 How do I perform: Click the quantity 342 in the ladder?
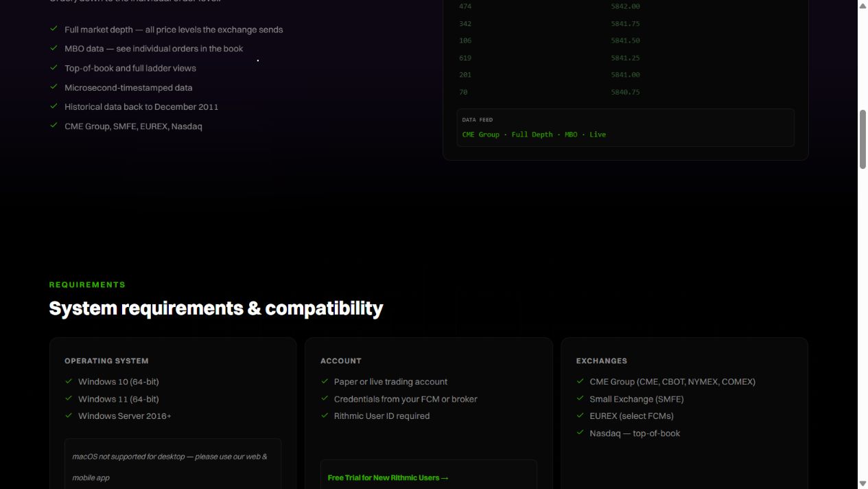pyautogui.click(x=465, y=23)
